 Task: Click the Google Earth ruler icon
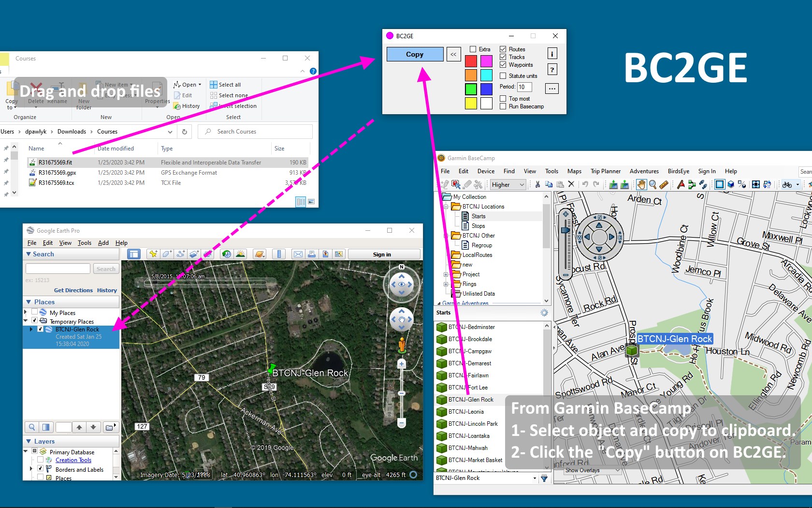(x=278, y=254)
